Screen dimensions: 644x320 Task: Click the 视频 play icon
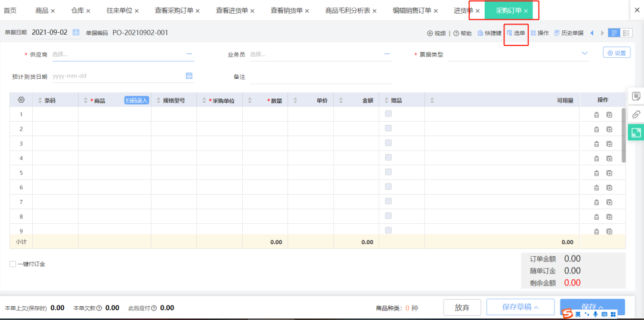click(x=430, y=33)
